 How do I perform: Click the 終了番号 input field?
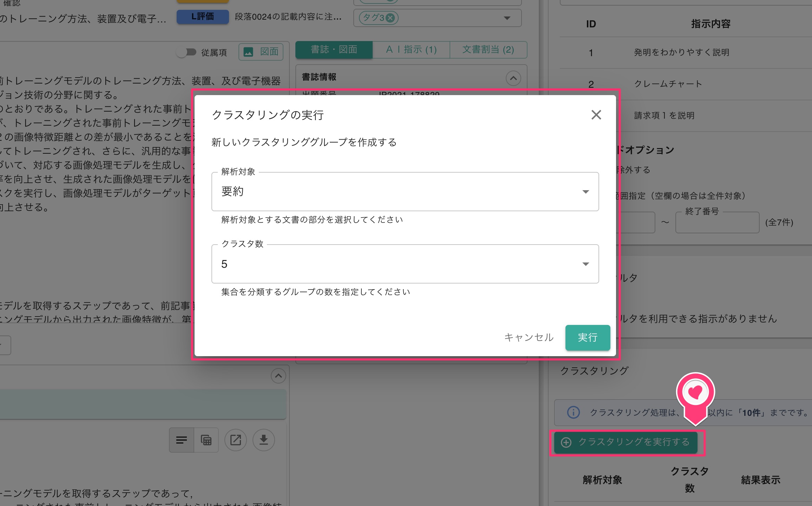[x=717, y=222]
